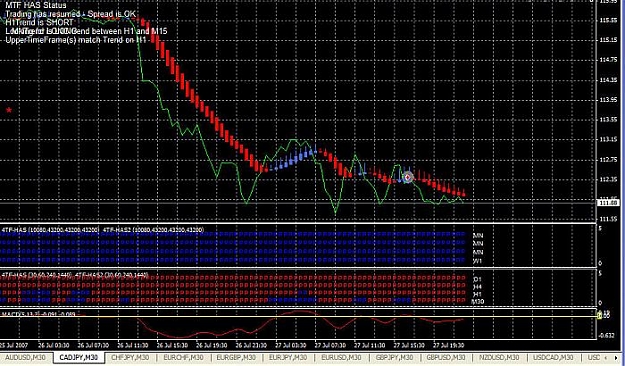625x366 pixels.
Task: Select the CADJPY,M30 chart tab
Action: (x=79, y=358)
